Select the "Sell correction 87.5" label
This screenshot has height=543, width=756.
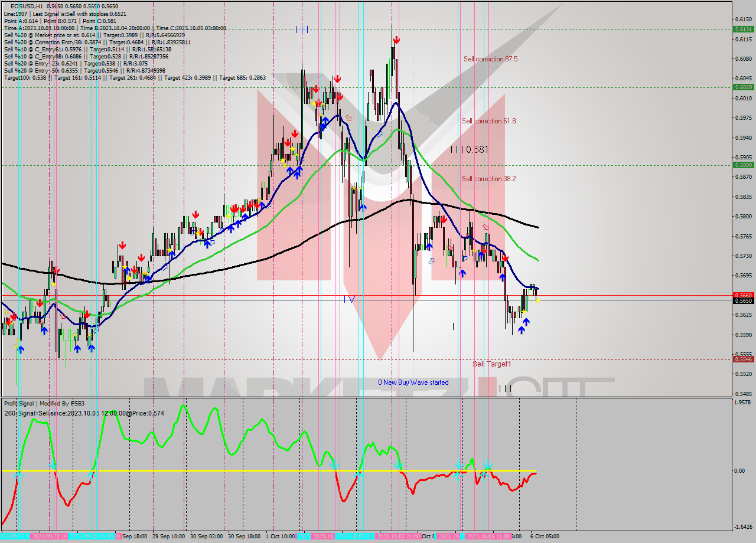pyautogui.click(x=491, y=59)
